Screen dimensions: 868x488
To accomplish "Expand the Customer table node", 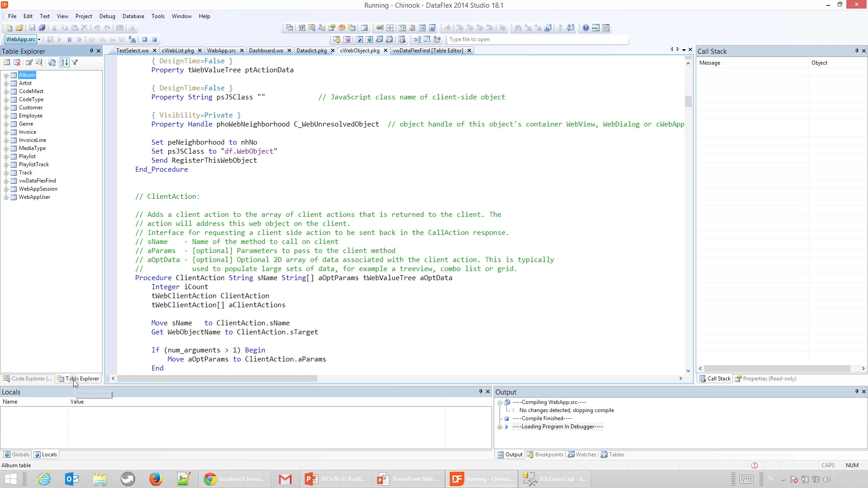I will pyautogui.click(x=6, y=108).
